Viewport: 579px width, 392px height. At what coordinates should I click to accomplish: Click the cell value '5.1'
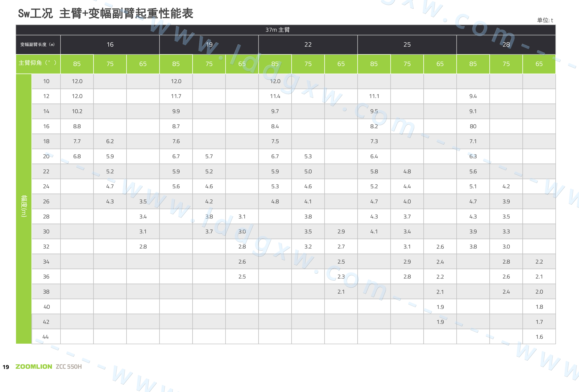(x=473, y=186)
